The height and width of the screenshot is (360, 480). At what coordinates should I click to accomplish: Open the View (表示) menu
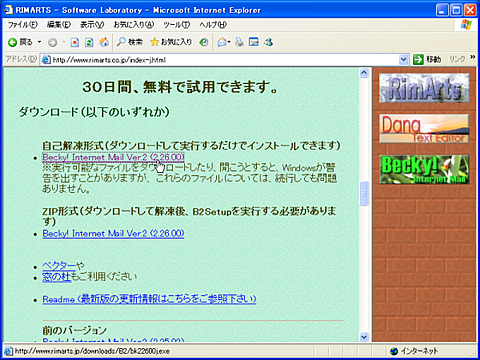click(x=92, y=25)
